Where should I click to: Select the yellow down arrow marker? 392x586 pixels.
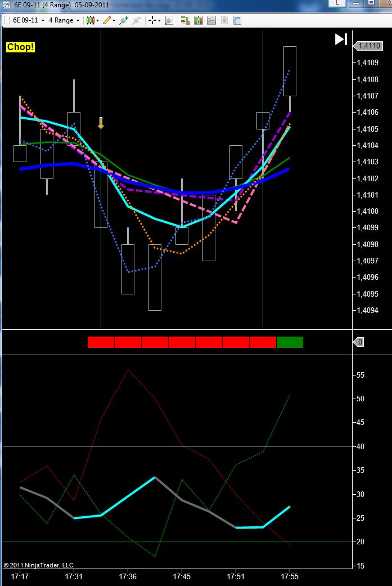(x=101, y=123)
